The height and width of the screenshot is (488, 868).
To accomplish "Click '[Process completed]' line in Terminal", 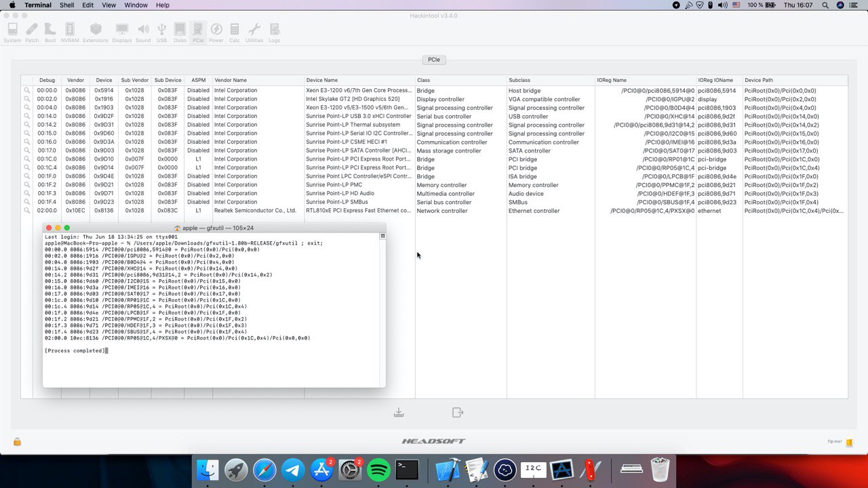I will point(75,350).
